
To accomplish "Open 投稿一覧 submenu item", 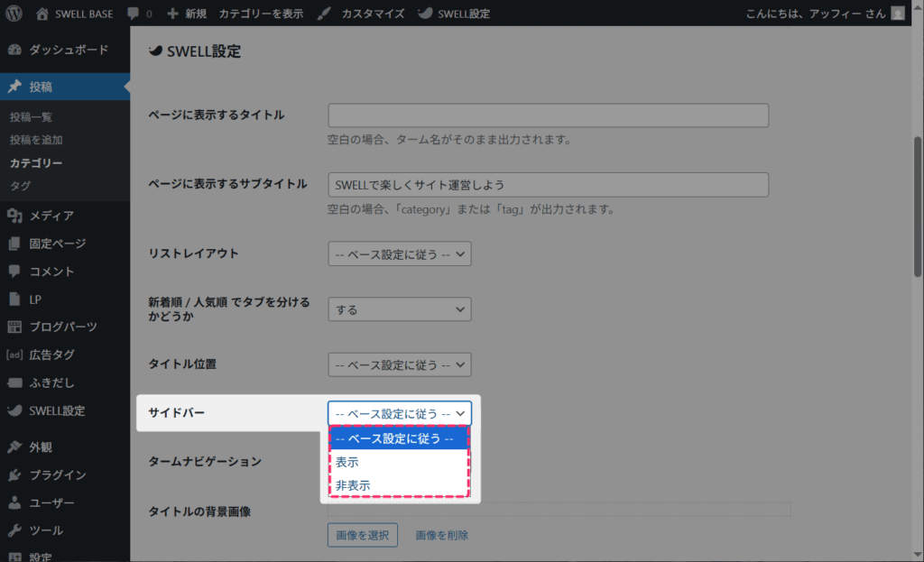I will pyautogui.click(x=31, y=117).
